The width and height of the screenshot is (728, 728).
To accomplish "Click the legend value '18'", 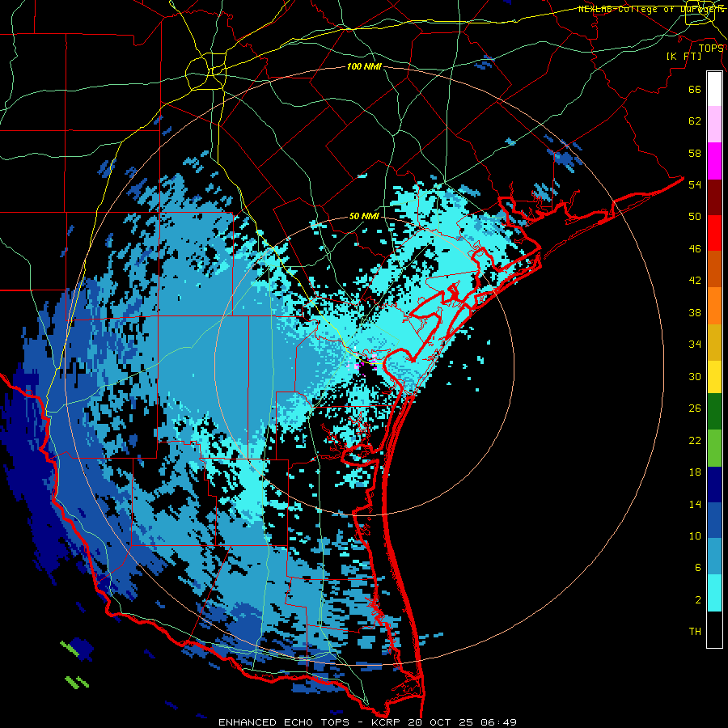I will 695,472.
